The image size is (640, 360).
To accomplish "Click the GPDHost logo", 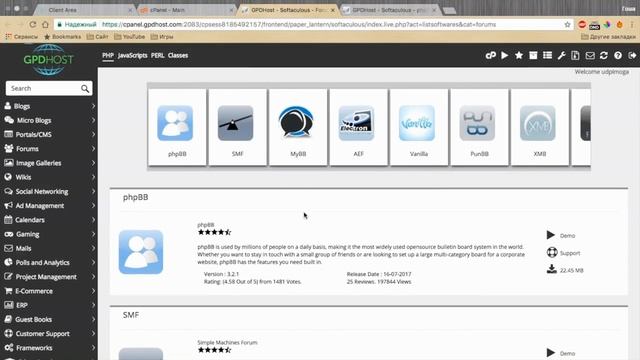I will [x=49, y=60].
